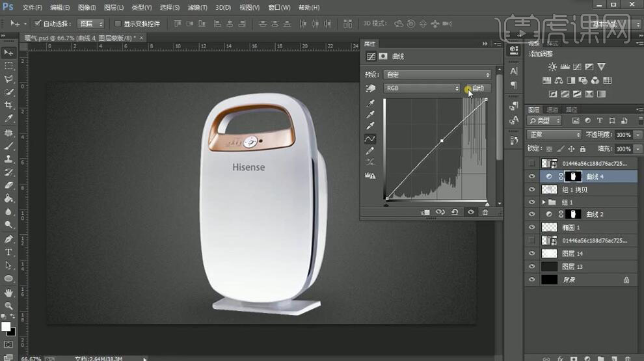Select the Hand tool
The width and height of the screenshot is (644, 361).
click(x=8, y=293)
